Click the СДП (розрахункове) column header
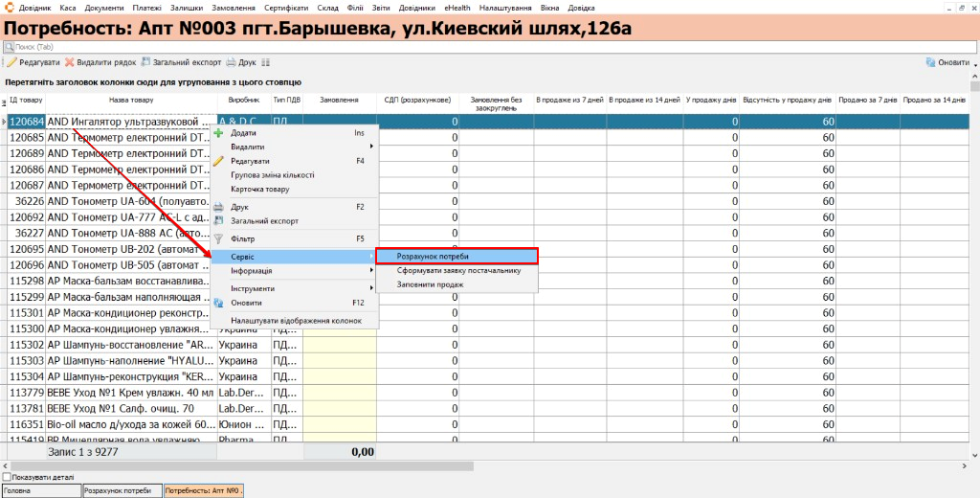This screenshot has width=980, height=498. [x=417, y=101]
